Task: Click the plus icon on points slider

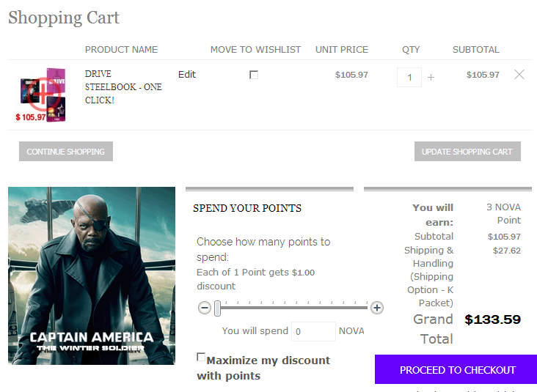Action: point(377,308)
